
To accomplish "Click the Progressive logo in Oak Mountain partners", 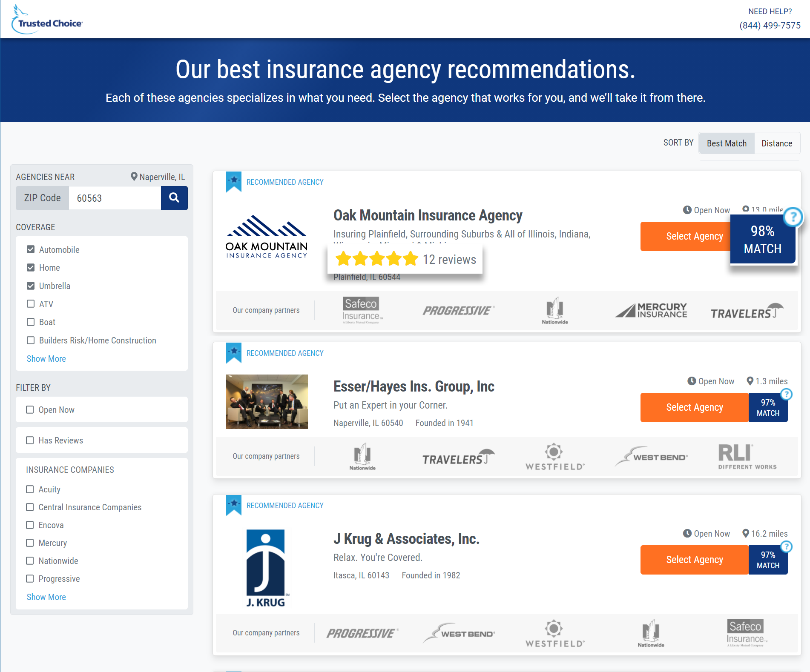I will [x=459, y=311].
